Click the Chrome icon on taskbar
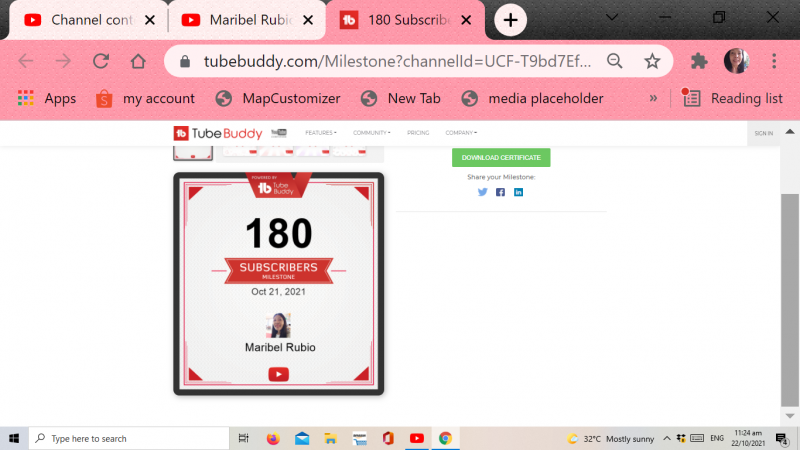Screen dimensions: 800x450 tap(445, 438)
